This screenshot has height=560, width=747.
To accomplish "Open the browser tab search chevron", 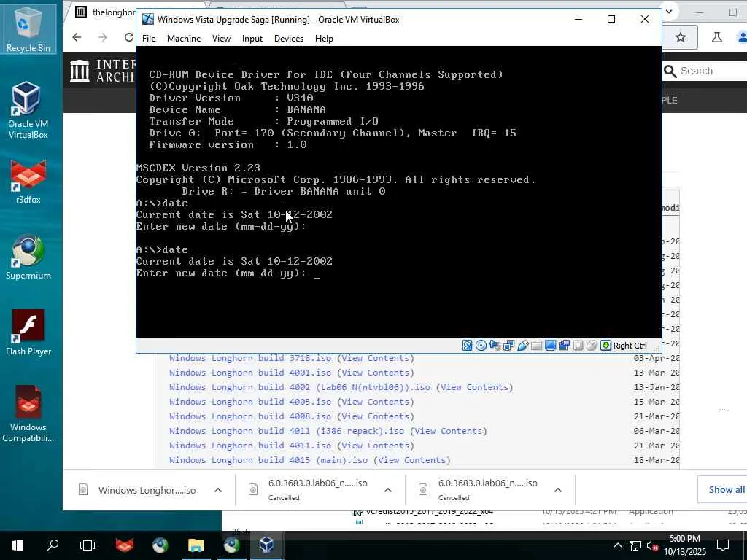I will [x=669, y=12].
